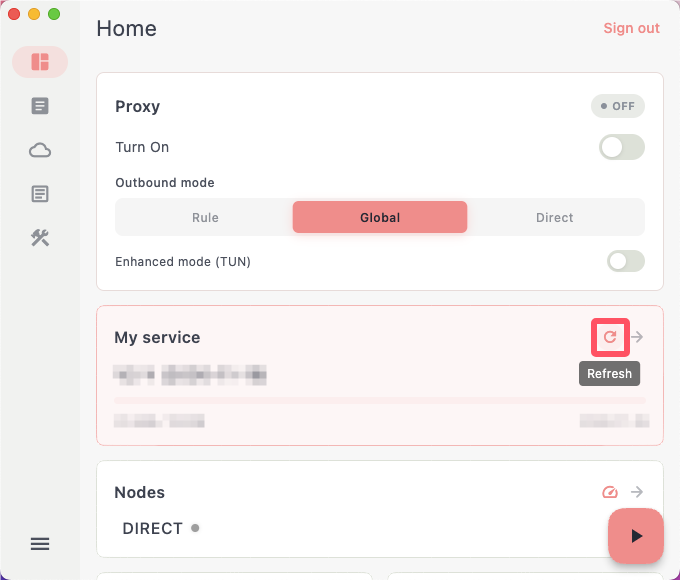Open My service details arrow

(x=637, y=337)
